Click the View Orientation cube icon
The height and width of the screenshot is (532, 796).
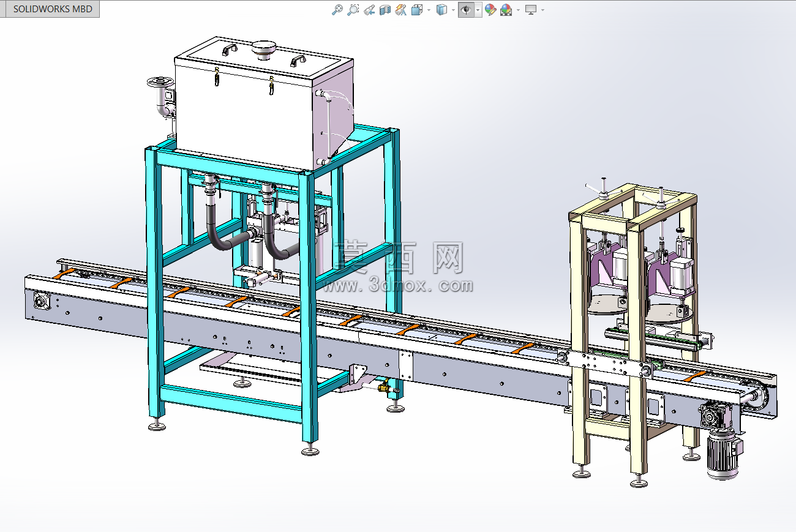(417, 10)
